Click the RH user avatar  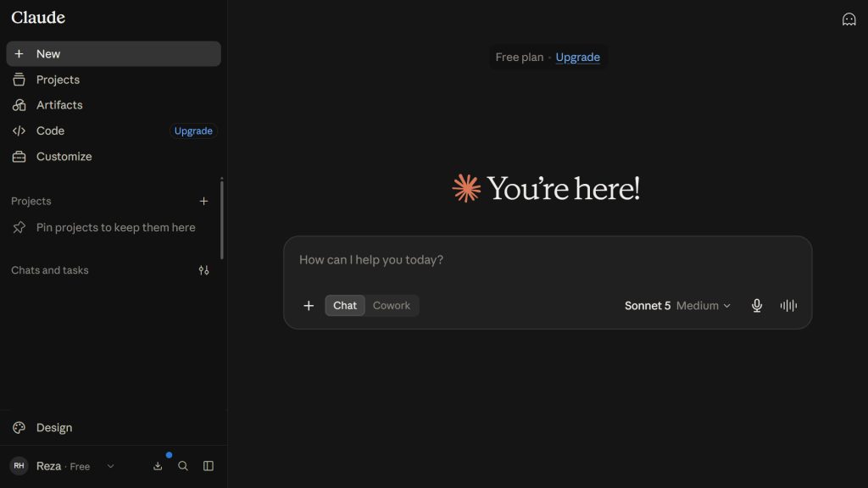click(19, 466)
